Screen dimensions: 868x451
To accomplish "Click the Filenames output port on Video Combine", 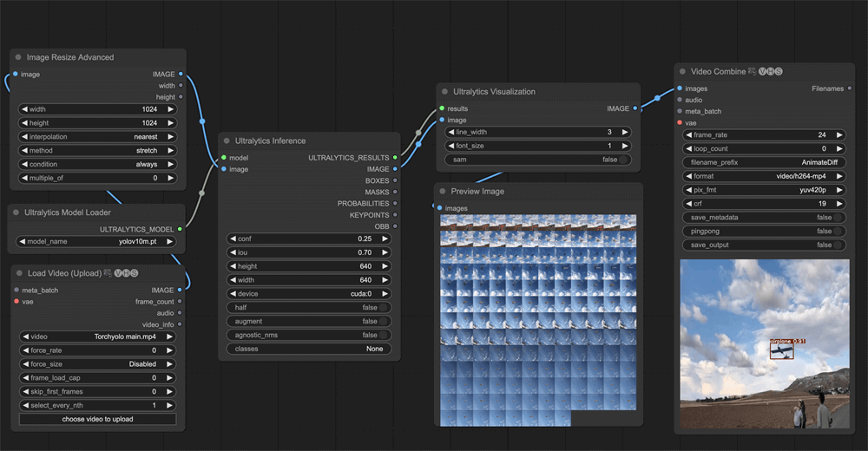I will 850,88.
